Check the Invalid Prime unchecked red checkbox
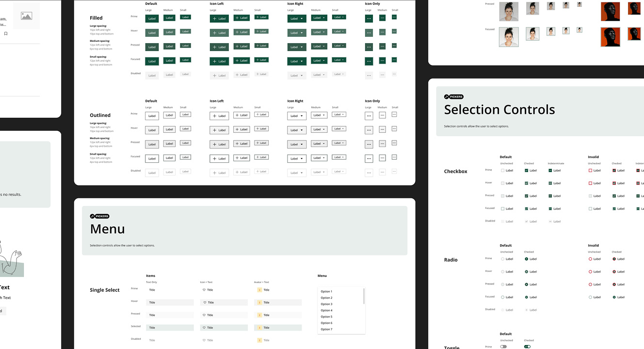644x349 pixels. (x=590, y=171)
